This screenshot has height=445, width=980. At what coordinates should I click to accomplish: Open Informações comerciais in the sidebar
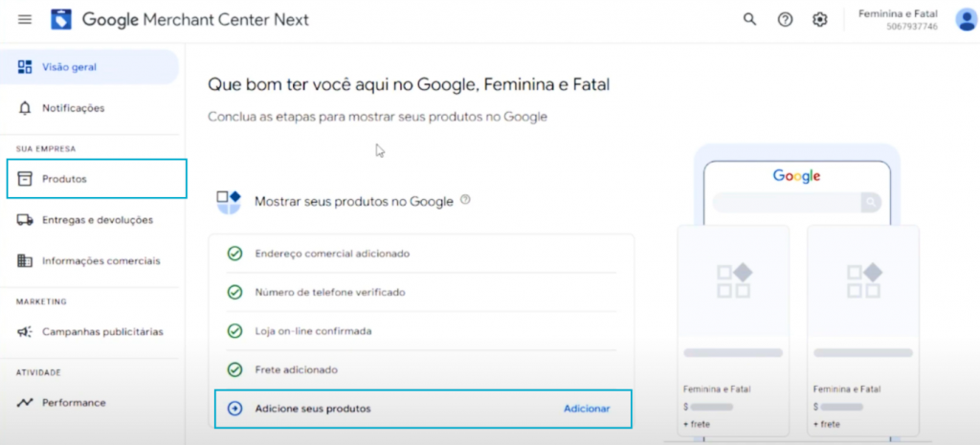(89, 260)
